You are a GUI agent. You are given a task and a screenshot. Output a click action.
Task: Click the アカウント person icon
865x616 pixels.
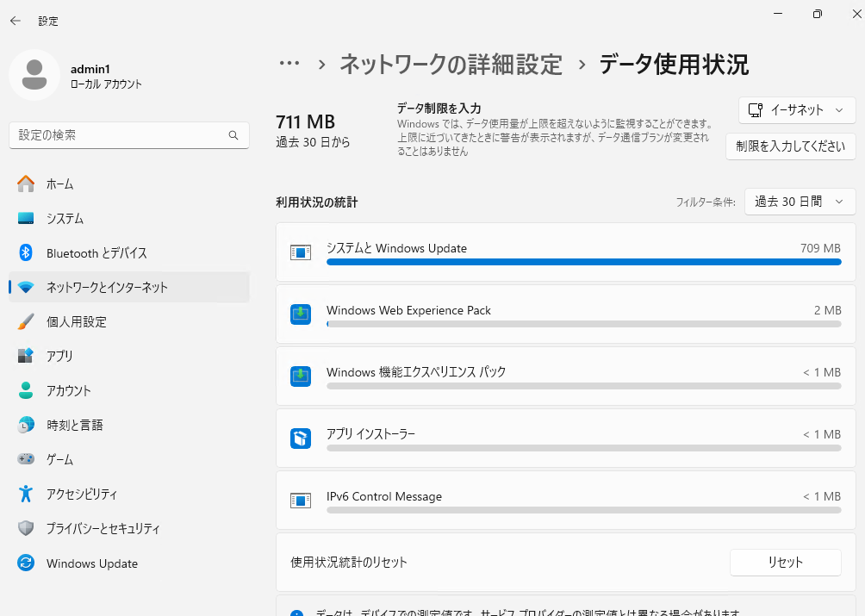pos(26,390)
